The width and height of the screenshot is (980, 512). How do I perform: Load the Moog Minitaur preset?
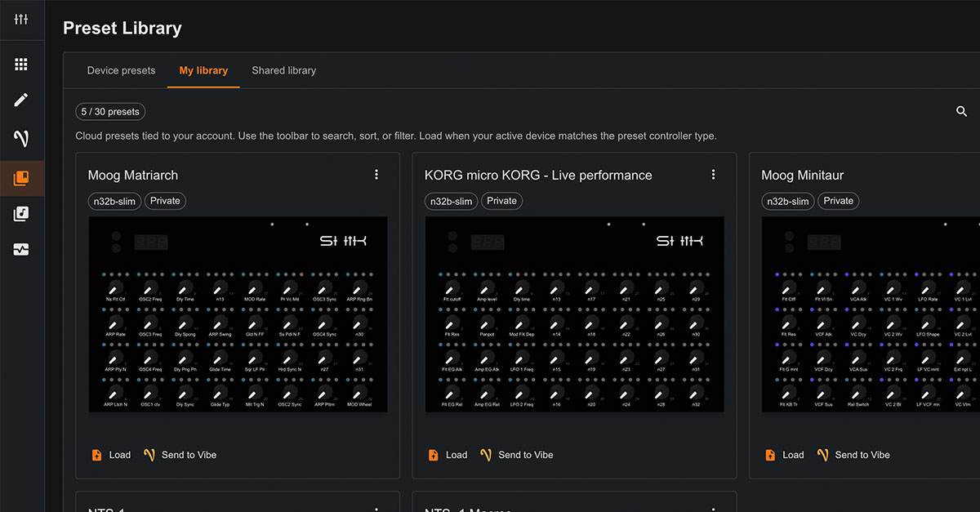784,455
